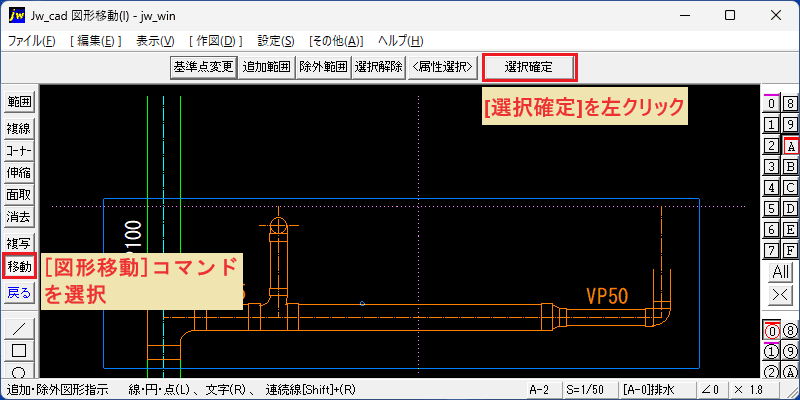Click the 消去 erase tool

pyautogui.click(x=18, y=217)
